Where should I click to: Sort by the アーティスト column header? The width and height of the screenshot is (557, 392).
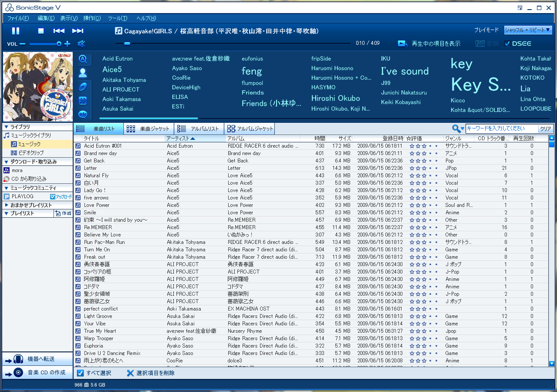195,139
